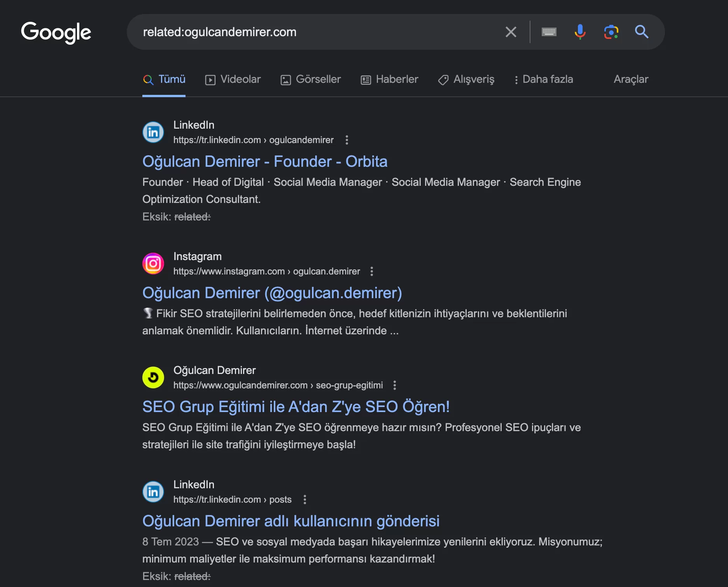Open Oğulcan Demirer (@ogulcan.demirer) link
The image size is (728, 587).
[272, 293]
